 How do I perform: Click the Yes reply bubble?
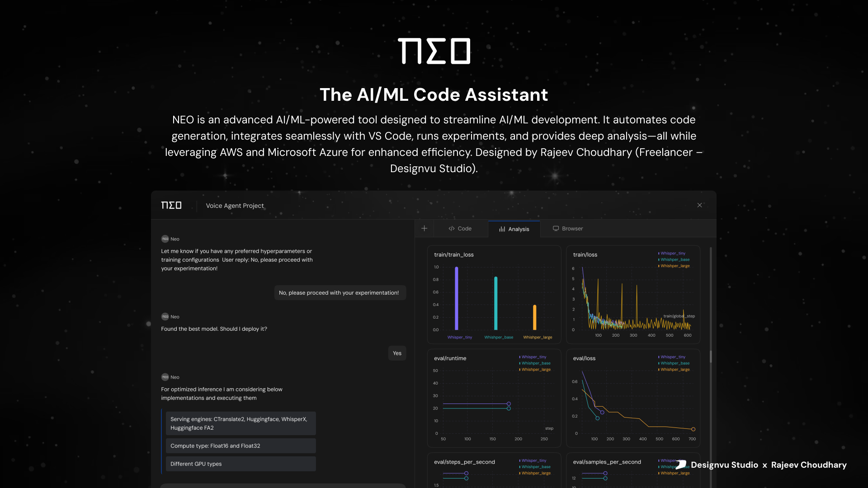coord(397,353)
